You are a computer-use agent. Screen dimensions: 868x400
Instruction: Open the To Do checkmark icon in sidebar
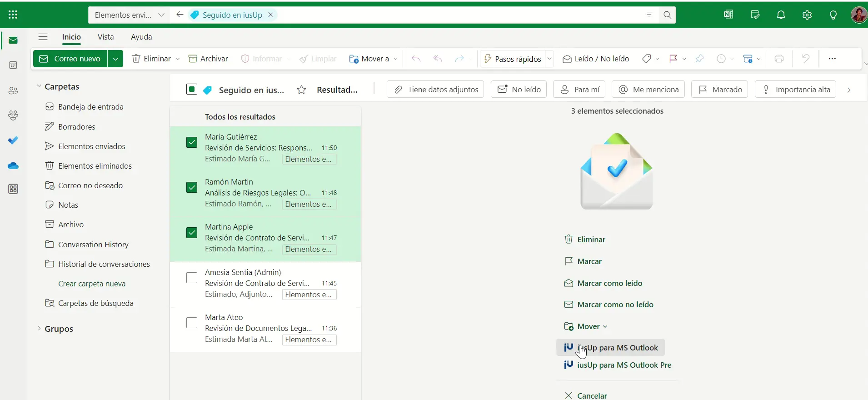13,140
